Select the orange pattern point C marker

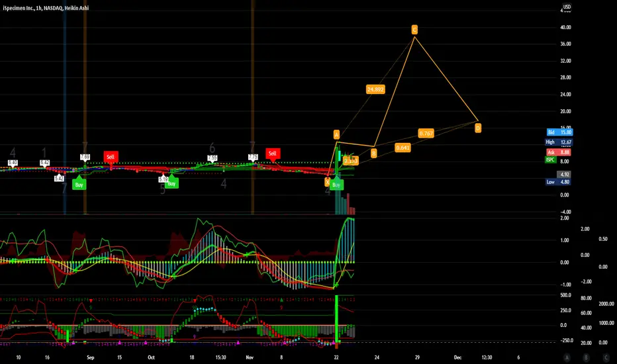click(414, 30)
